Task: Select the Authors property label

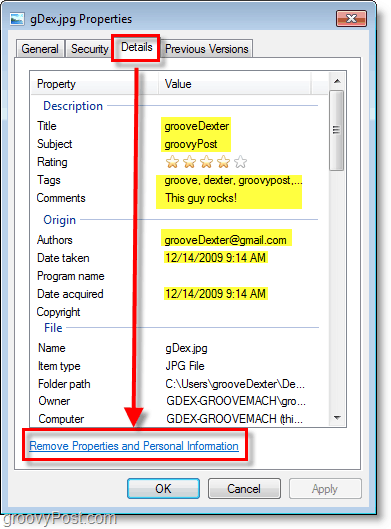Action: point(55,240)
